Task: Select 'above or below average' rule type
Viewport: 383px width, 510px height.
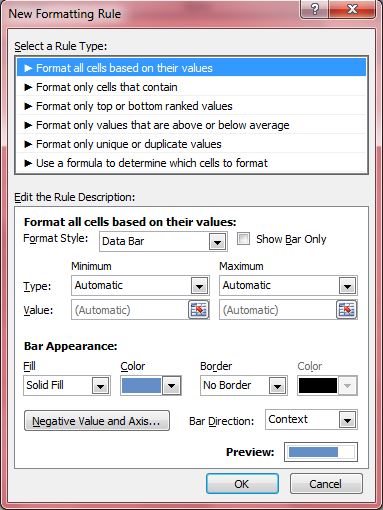Action: coord(192,125)
